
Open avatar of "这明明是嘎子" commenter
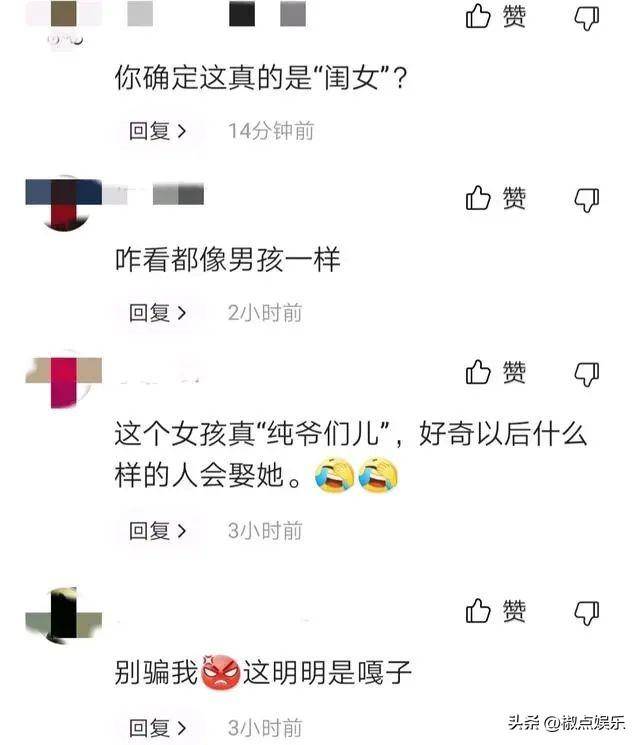pyautogui.click(x=64, y=616)
